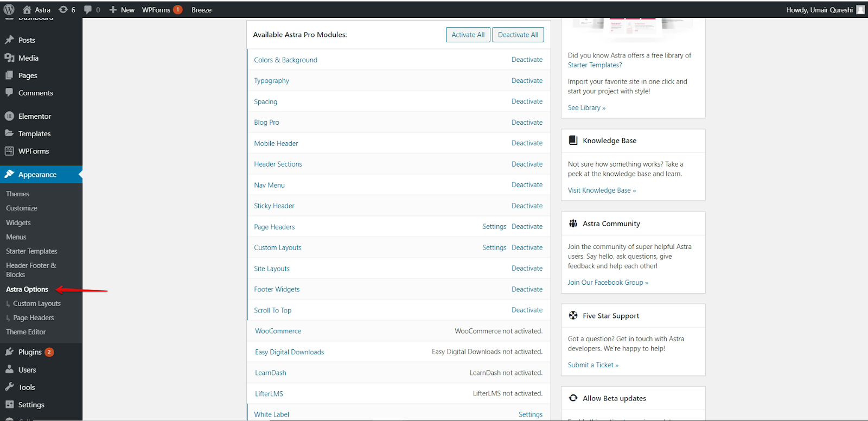Click the WPForms notification badge 1
This screenshot has height=421, width=868.
[x=177, y=10]
